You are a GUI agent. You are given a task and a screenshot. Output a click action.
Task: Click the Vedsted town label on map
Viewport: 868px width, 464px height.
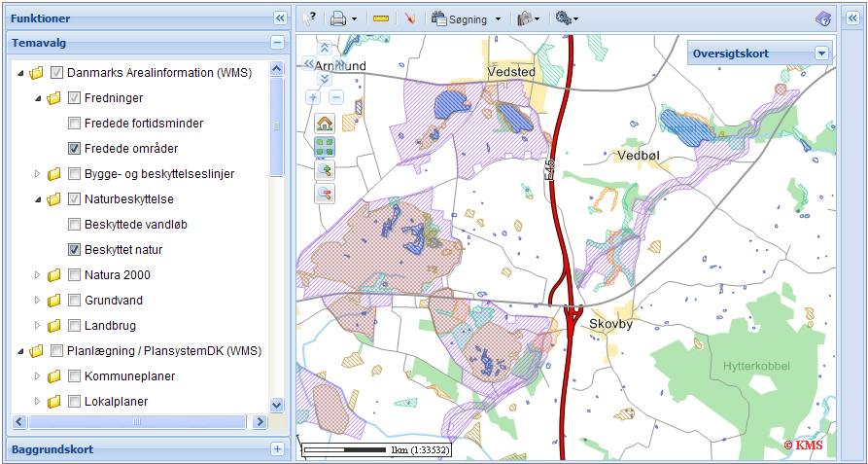tap(511, 72)
